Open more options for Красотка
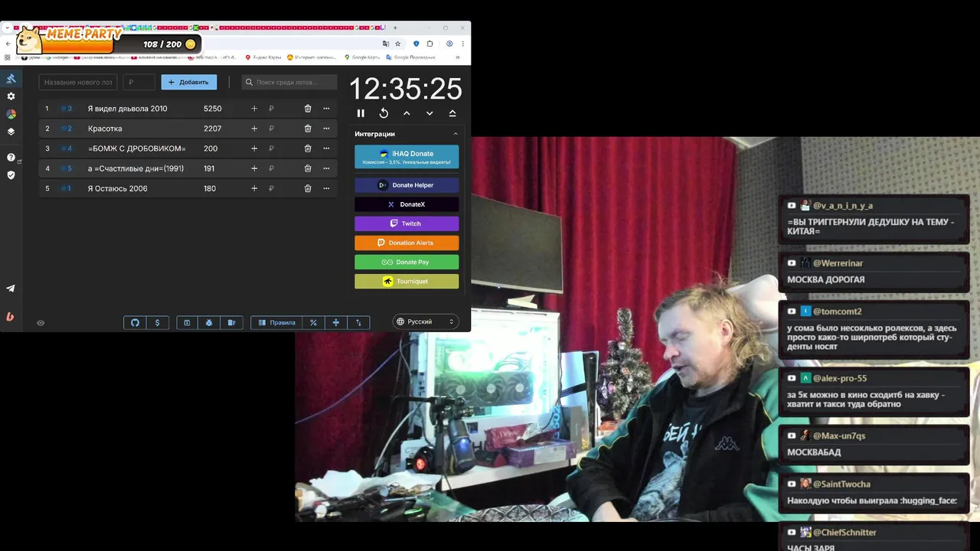 [326, 129]
